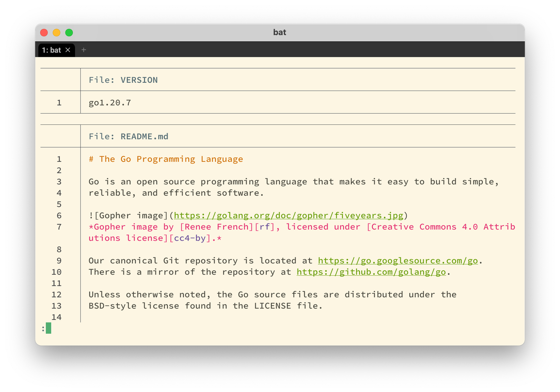Screen dimensions: 560x392
Task: Click line number 7 in README.md
Action: pos(59,227)
